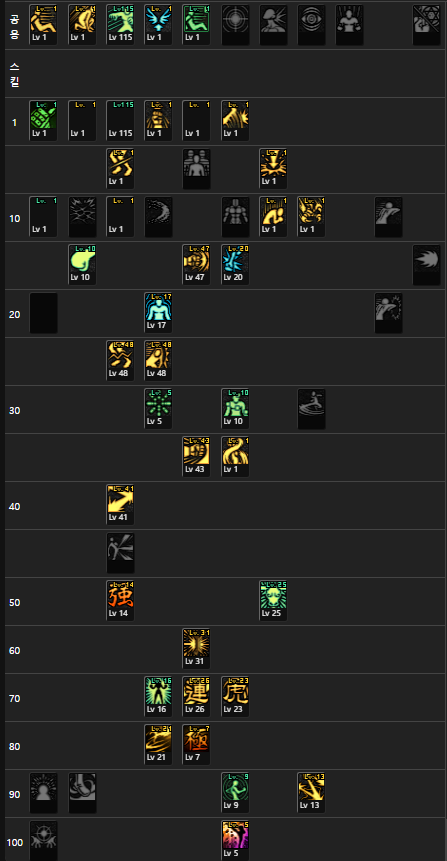Image resolution: width=447 pixels, height=861 pixels.
Task: Click the green Lv 9 runner skill icon
Action: [235, 793]
